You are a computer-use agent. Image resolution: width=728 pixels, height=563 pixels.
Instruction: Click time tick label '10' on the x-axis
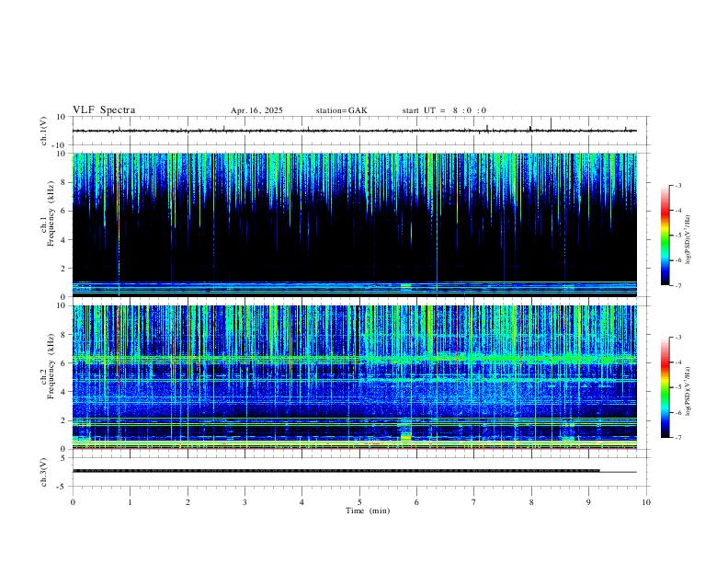click(646, 502)
